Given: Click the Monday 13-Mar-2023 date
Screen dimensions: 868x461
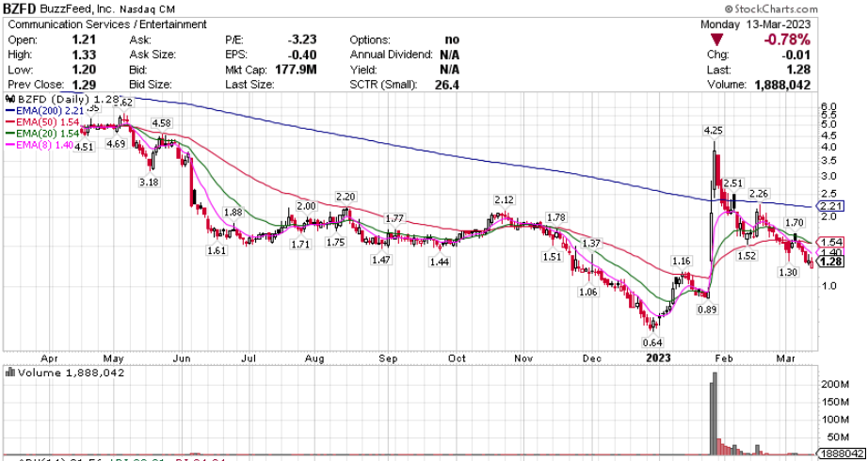Looking at the screenshot, I should click(x=755, y=24).
